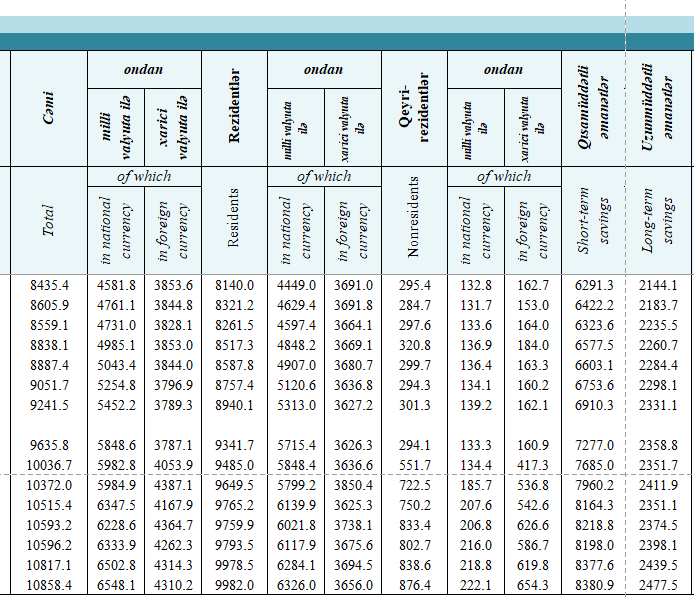
Task: Select the cell containing 417.3
Action: pyautogui.click(x=532, y=465)
